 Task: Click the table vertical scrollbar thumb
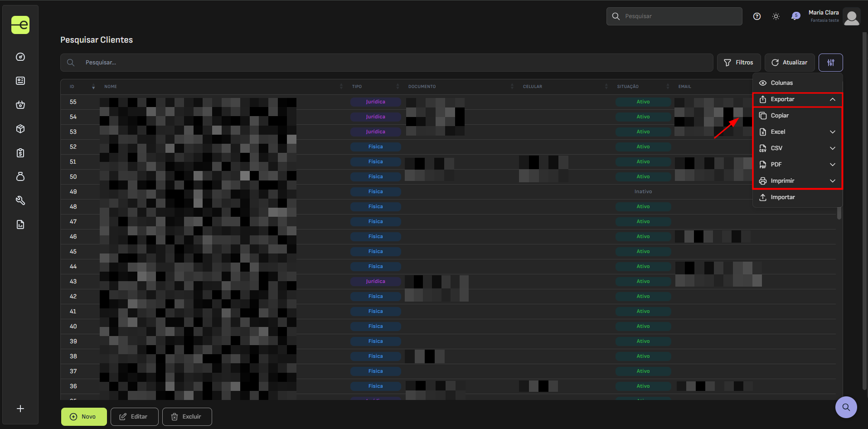click(839, 213)
